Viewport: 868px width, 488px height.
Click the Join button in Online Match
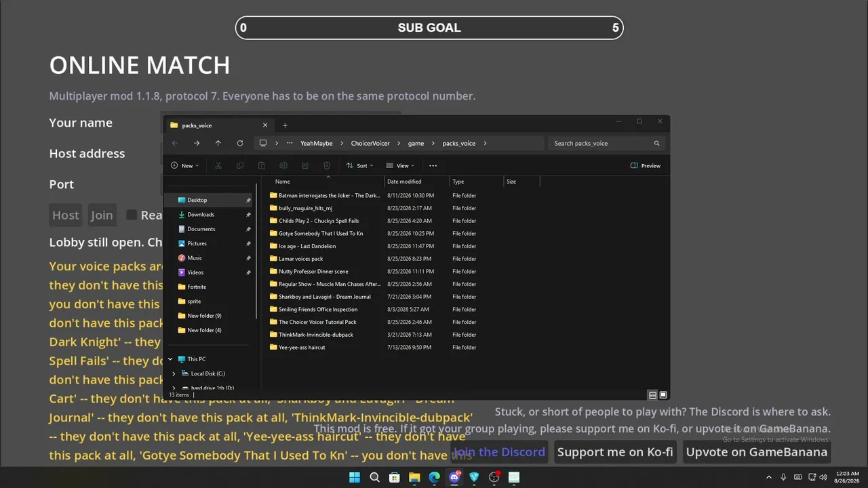click(x=102, y=215)
